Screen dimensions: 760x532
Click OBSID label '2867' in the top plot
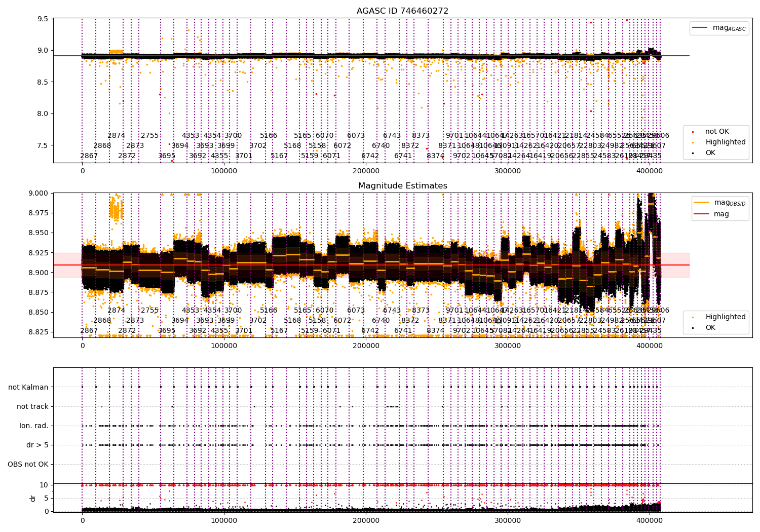[x=89, y=156]
